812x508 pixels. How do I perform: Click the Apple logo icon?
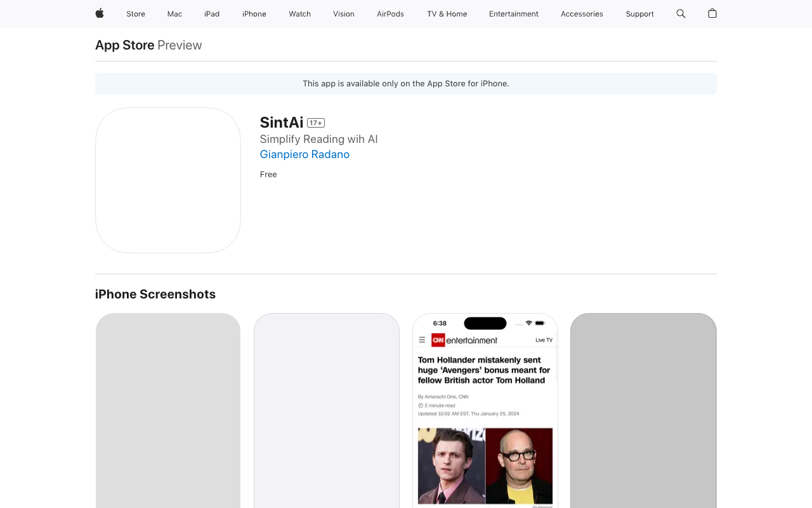pos(100,13)
